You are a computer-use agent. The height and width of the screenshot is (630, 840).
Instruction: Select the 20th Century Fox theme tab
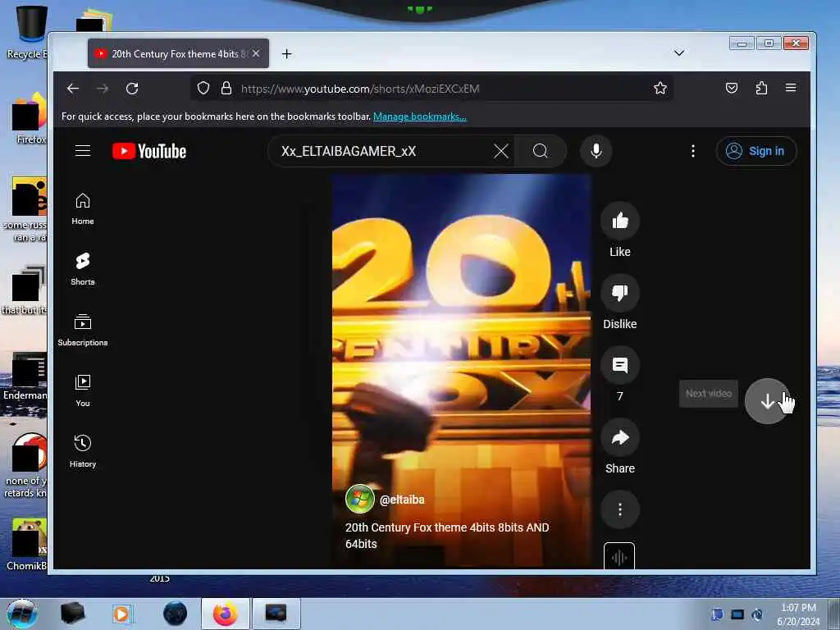[178, 53]
